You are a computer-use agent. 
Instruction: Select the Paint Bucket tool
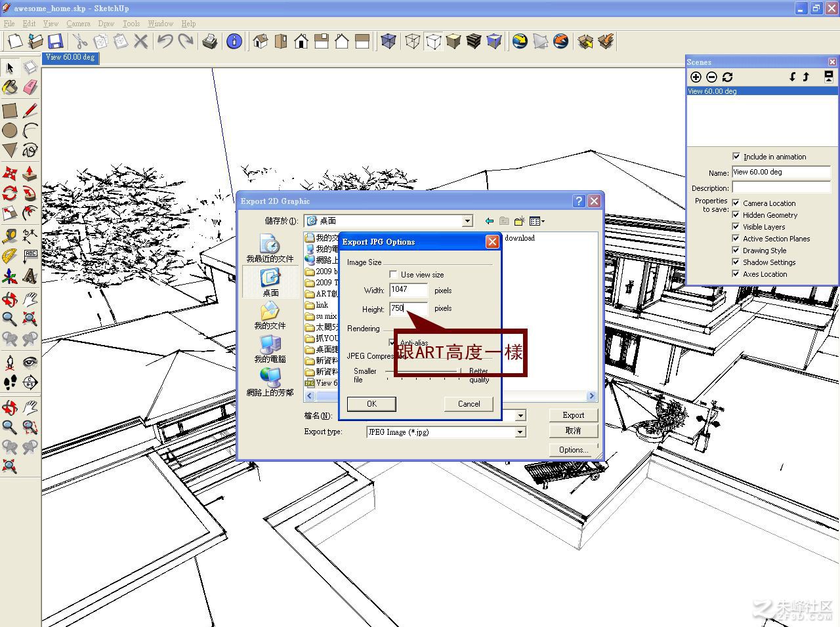pyautogui.click(x=10, y=87)
